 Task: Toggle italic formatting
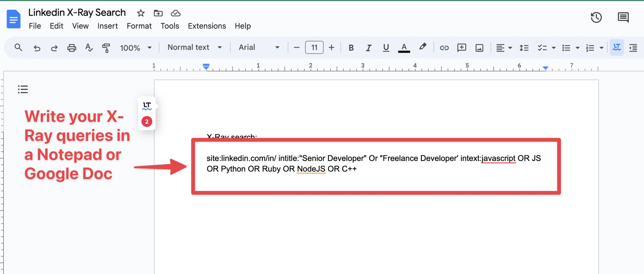(x=369, y=48)
